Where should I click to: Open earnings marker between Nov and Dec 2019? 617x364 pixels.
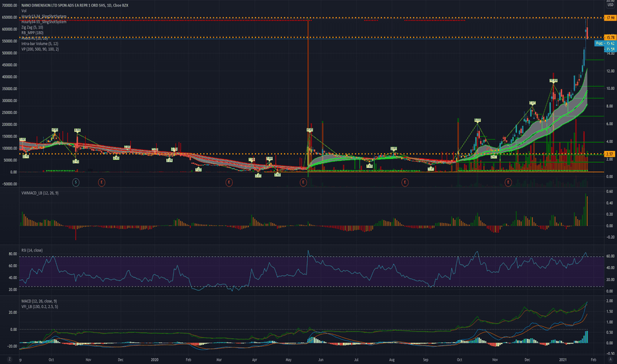[x=101, y=182]
